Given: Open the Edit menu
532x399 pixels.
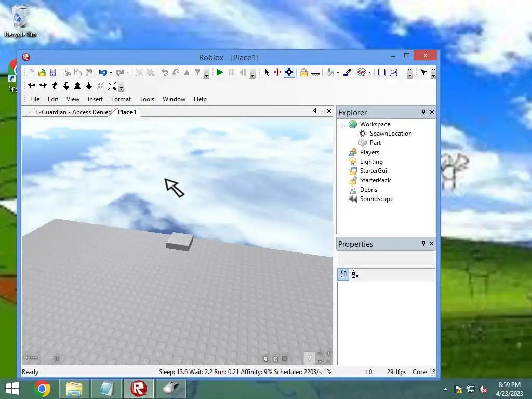Looking at the screenshot, I should point(53,99).
